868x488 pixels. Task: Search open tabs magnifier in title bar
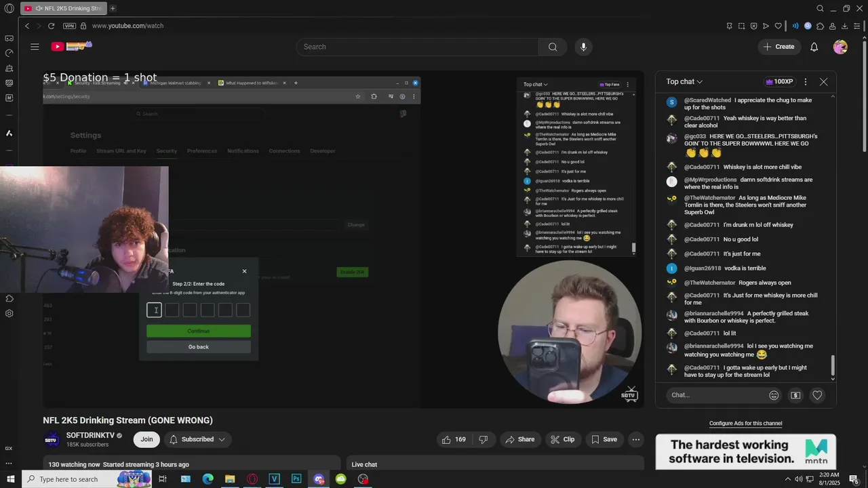pyautogui.click(x=820, y=9)
